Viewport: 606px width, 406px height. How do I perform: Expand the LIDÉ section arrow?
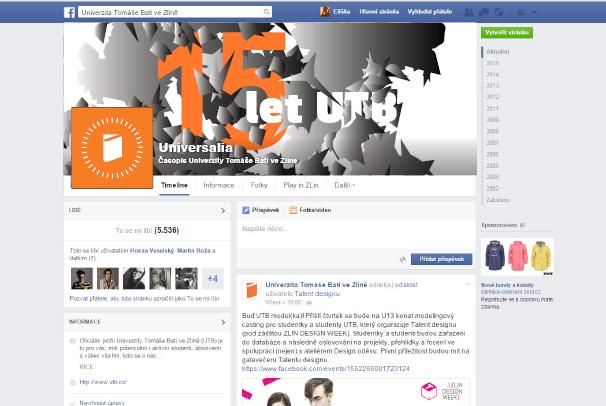pos(223,211)
